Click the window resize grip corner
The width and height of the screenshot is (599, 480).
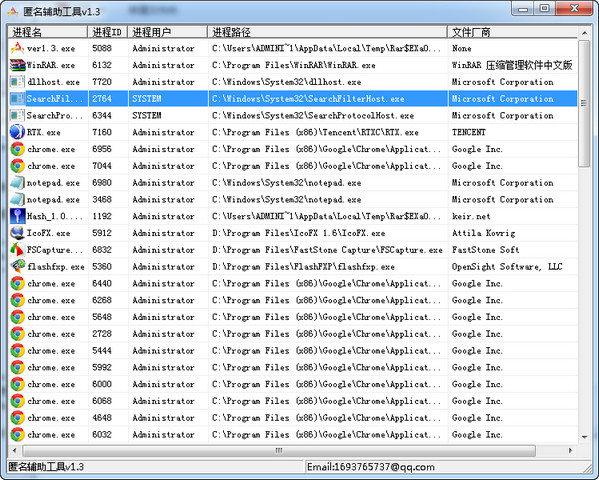point(587,468)
